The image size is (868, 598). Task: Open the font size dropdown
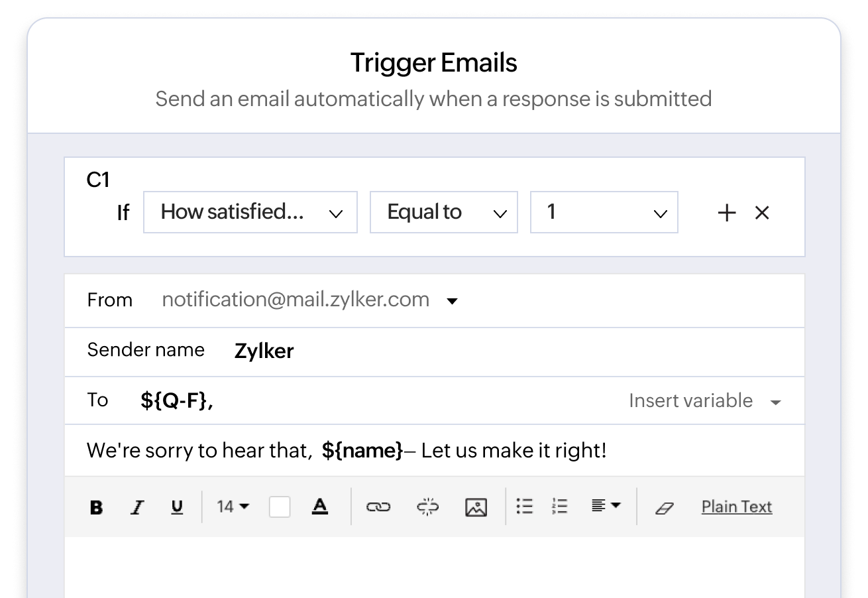[232, 507]
